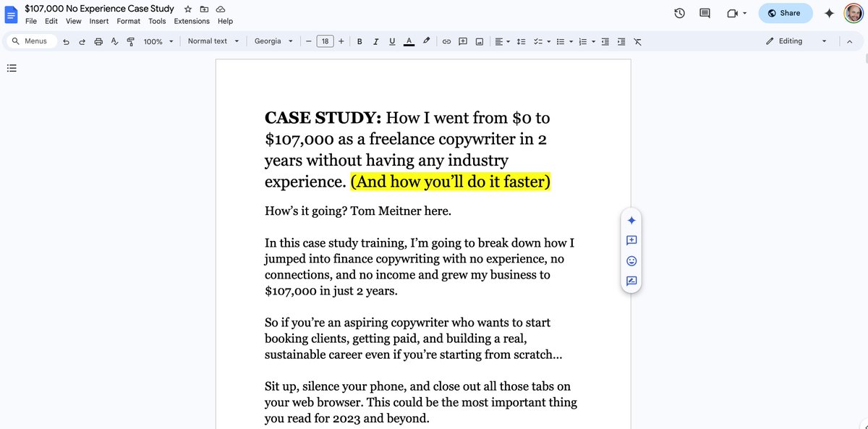Redo the last action
The height and width of the screenshot is (429, 868).
tap(82, 41)
